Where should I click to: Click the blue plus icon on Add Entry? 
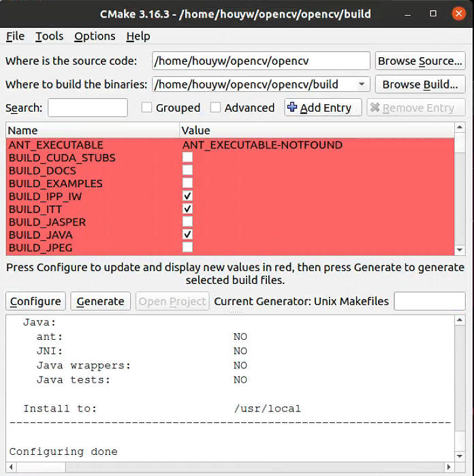[292, 107]
